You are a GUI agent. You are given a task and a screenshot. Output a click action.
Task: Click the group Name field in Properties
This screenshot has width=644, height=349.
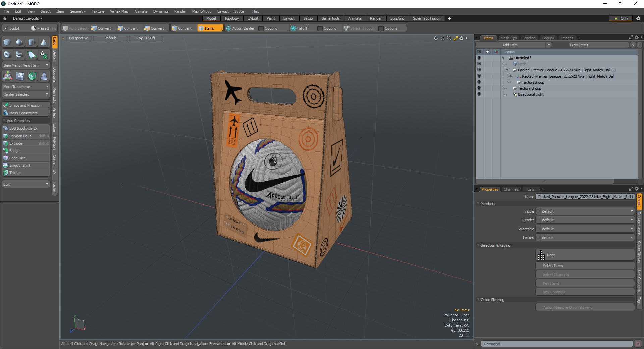point(585,197)
